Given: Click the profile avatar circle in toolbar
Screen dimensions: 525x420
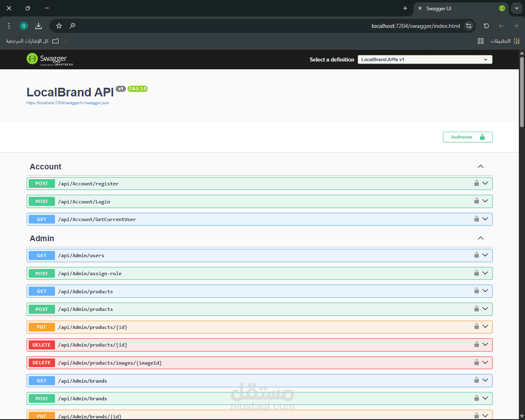Looking at the screenshot, I should (x=24, y=26).
